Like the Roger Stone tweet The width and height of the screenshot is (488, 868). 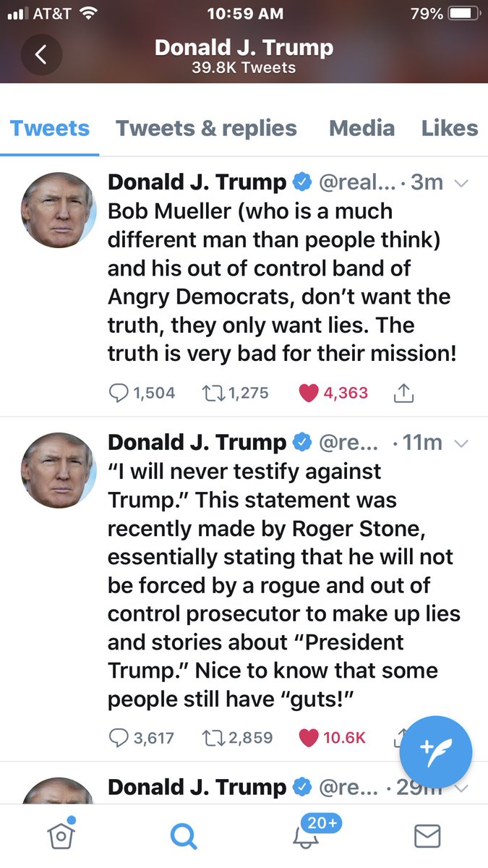point(309,737)
